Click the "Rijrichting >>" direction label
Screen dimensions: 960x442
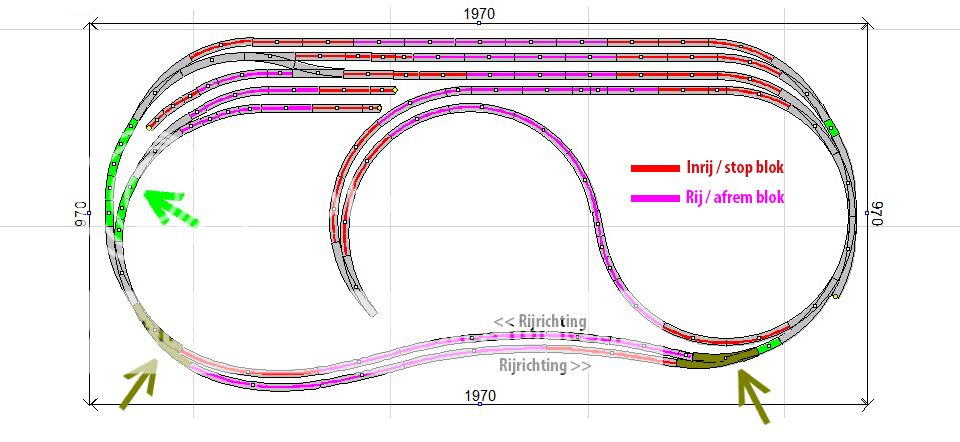point(545,366)
